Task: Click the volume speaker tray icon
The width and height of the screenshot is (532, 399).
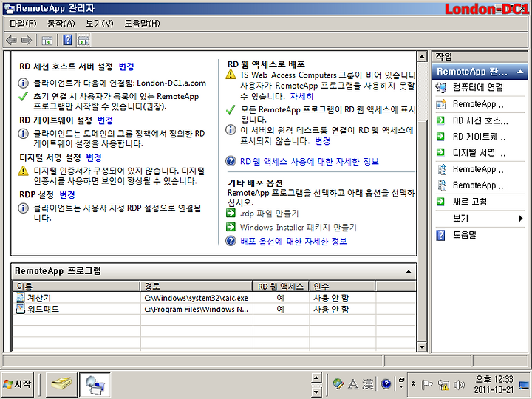Action: pos(459,385)
